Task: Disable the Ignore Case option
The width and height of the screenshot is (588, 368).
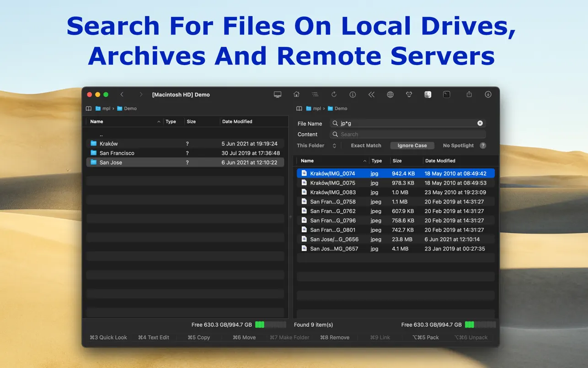Action: click(x=412, y=146)
